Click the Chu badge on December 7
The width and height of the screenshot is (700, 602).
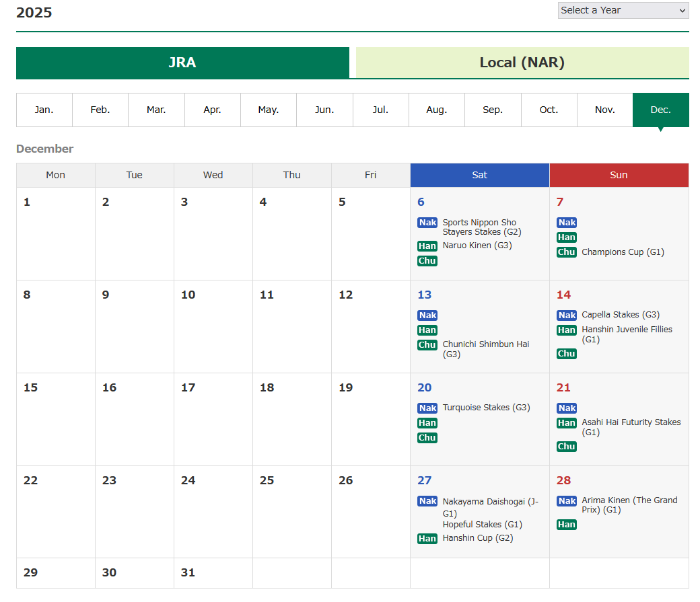567,252
